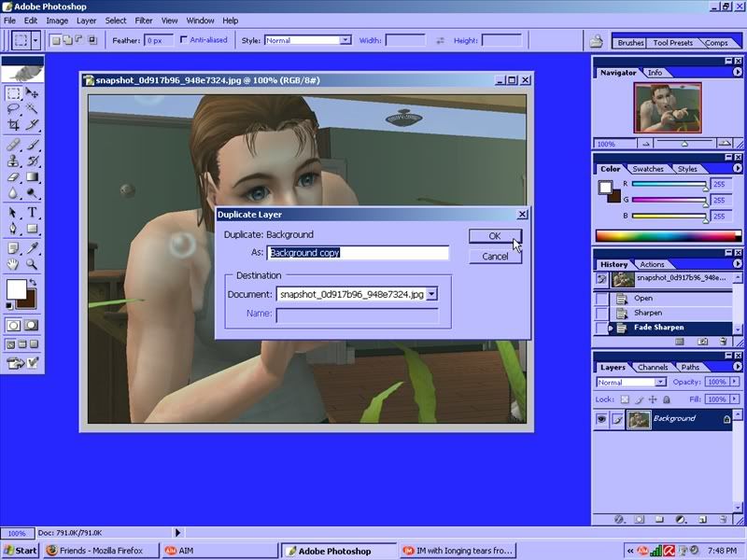Switch to the Swatches tab
747x560 pixels.
(x=648, y=169)
